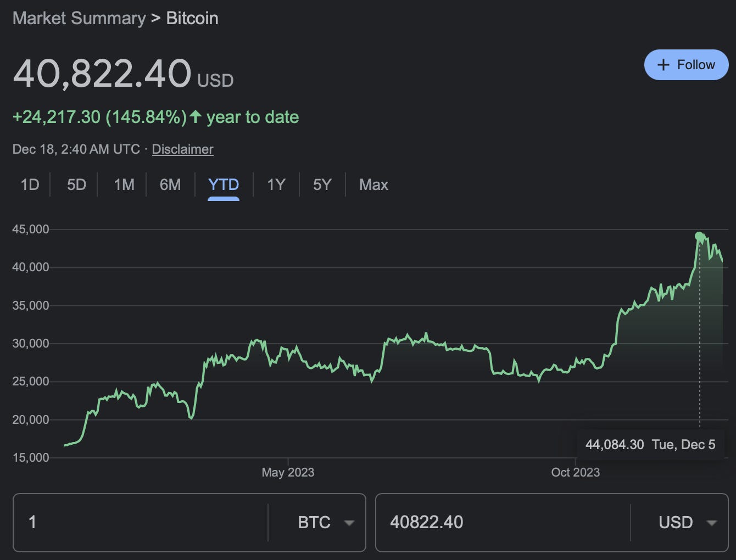
Task: Select the 1M time range
Action: click(x=124, y=184)
